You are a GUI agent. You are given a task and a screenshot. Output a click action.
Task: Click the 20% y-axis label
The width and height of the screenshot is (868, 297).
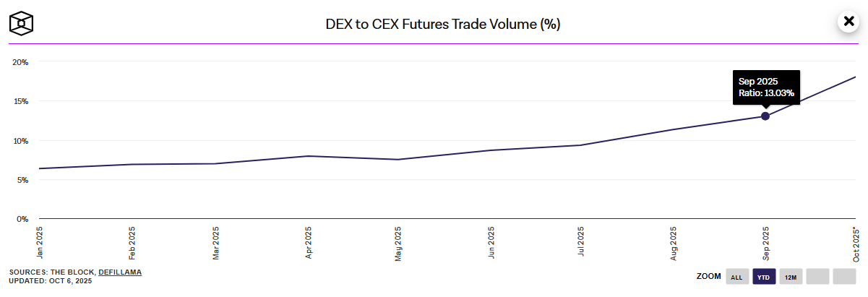20,62
